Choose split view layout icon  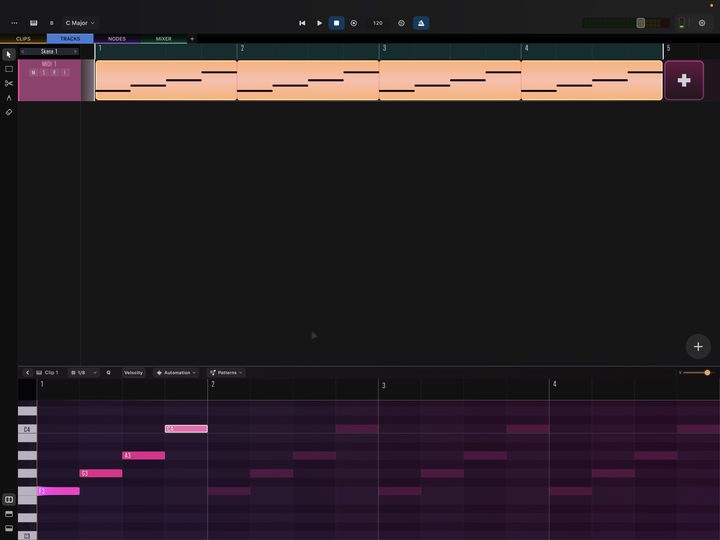tap(9, 499)
